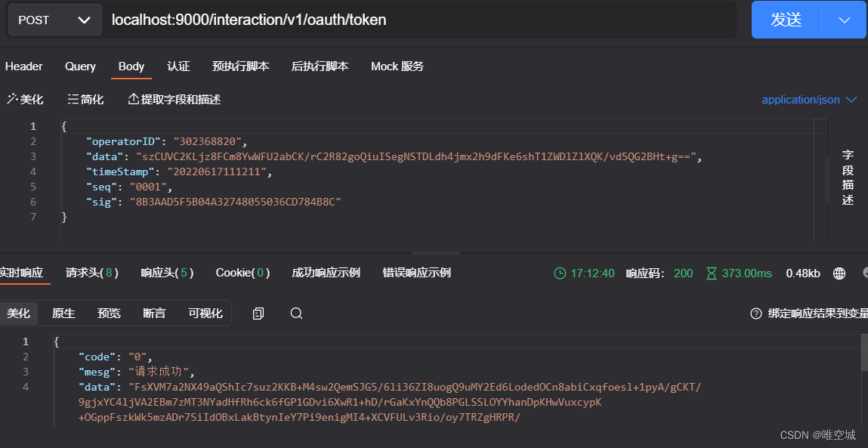Switch to the Header tab

(24, 66)
